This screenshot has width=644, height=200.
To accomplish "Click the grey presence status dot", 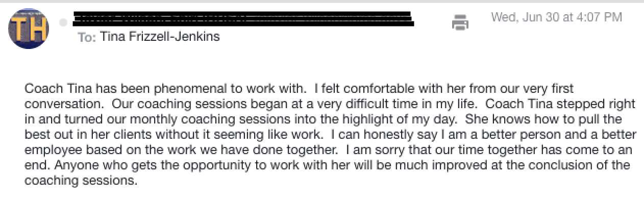I will pyautogui.click(x=63, y=22).
